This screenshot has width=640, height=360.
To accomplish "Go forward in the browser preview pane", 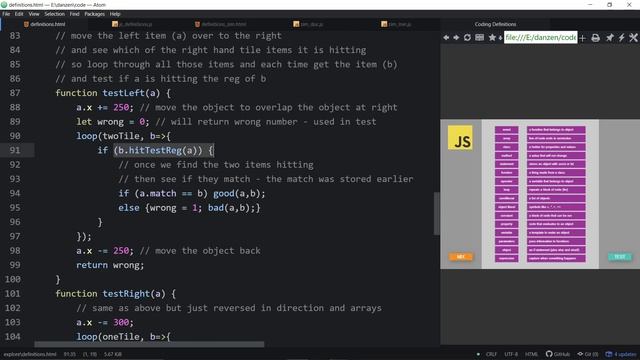I will [x=456, y=38].
